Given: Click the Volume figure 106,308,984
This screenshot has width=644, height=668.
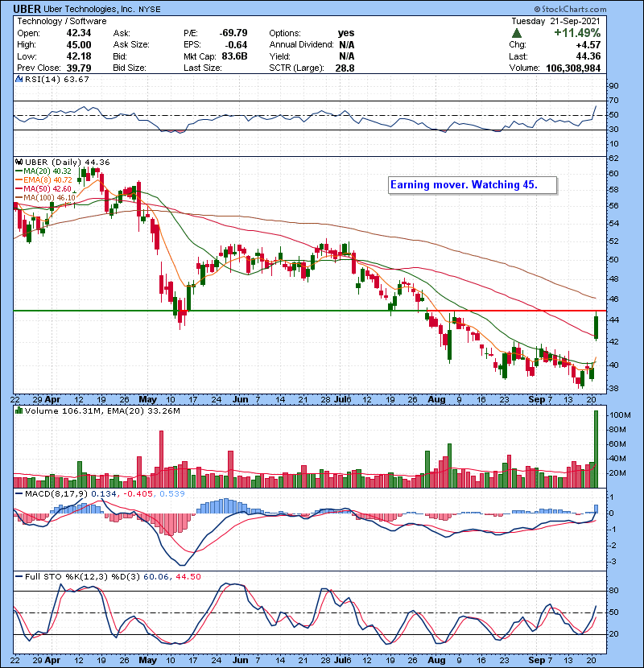Looking at the screenshot, I should (573, 68).
